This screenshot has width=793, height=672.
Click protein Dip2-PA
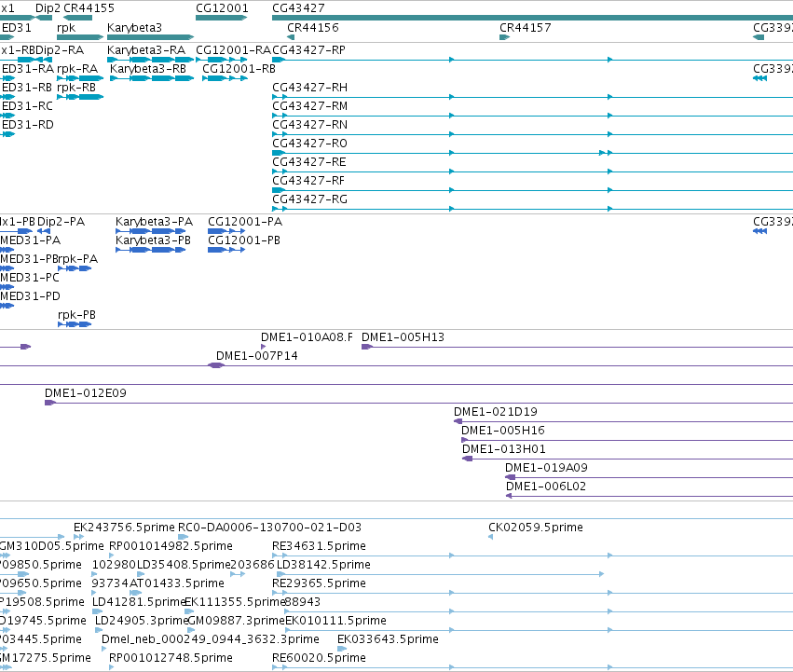(44, 231)
